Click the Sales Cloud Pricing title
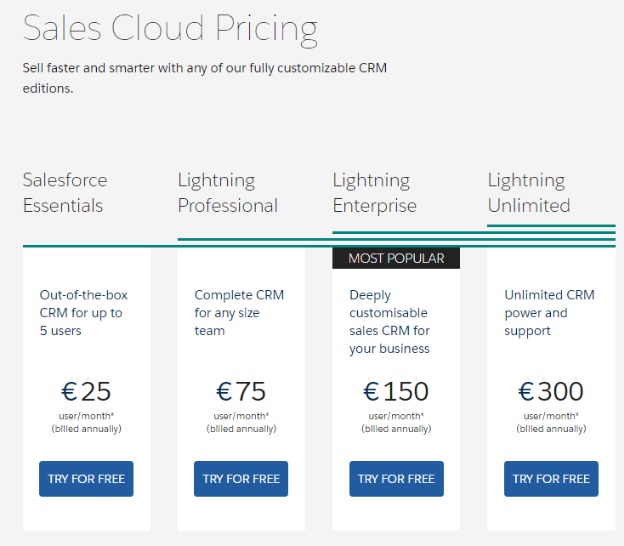The height and width of the screenshot is (546, 624). tap(170, 28)
